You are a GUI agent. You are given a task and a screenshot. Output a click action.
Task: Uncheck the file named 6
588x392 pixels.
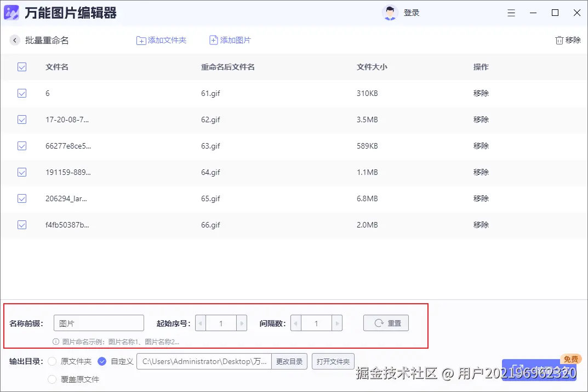[x=22, y=93]
